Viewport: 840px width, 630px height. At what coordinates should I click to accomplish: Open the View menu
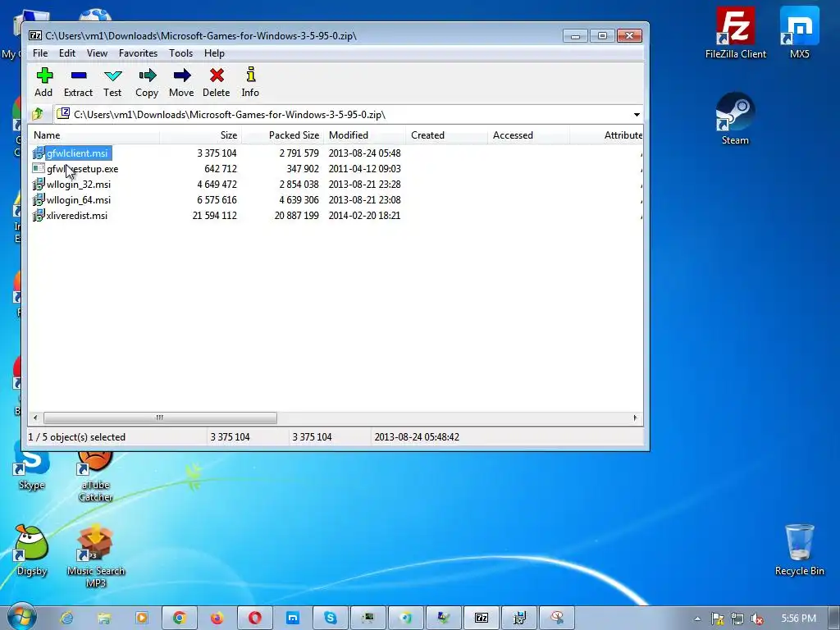click(x=97, y=53)
